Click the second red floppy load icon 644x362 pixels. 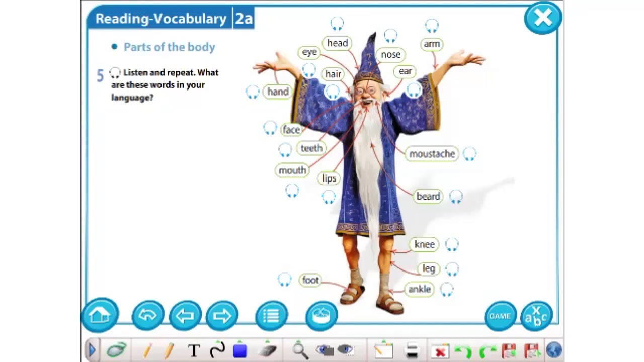coord(531,350)
